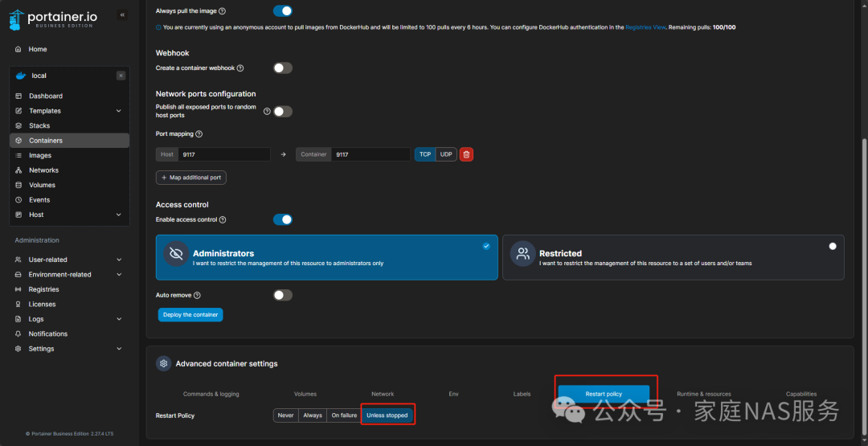868x446 pixels.
Task: Expand the Settings submenu chevron
Action: tap(119, 349)
